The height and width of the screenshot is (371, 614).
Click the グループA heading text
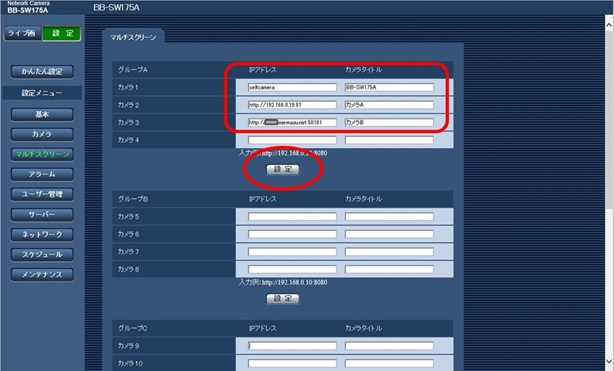point(133,70)
